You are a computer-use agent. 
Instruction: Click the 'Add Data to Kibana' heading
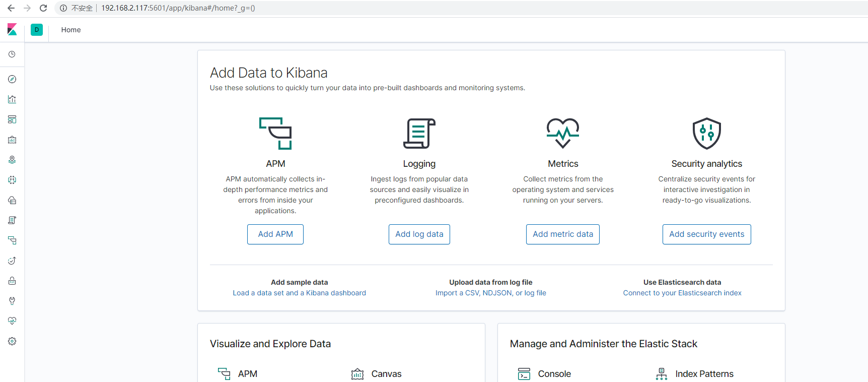269,73
